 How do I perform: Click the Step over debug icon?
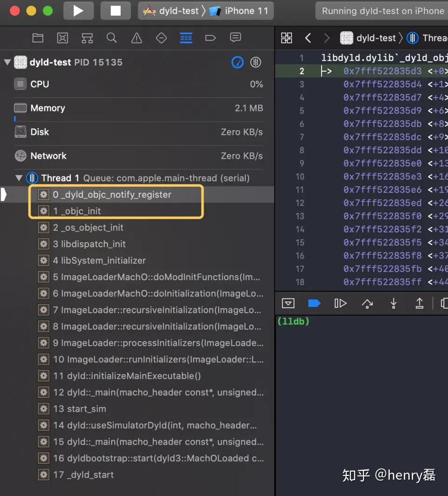pyautogui.click(x=367, y=304)
